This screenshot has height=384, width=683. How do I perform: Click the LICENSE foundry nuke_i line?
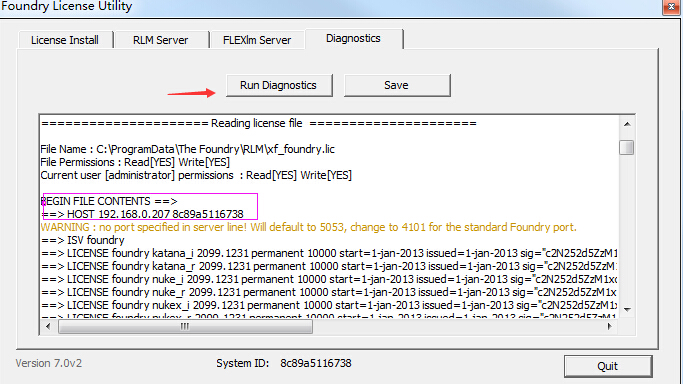[329, 279]
